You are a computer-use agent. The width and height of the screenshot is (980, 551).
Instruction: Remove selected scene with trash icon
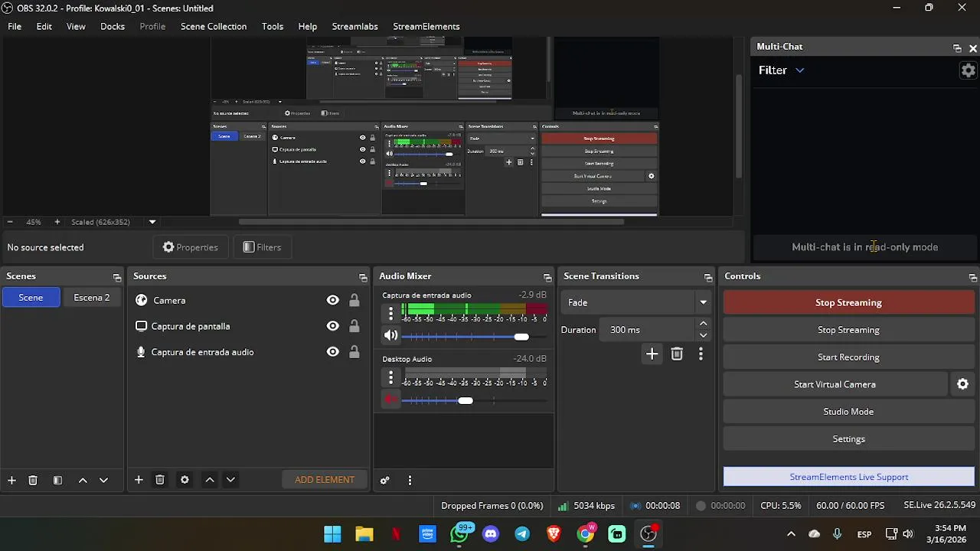point(33,480)
